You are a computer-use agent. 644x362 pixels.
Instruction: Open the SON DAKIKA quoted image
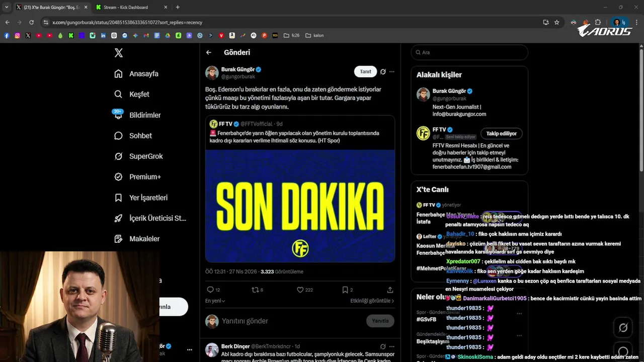tap(300, 206)
